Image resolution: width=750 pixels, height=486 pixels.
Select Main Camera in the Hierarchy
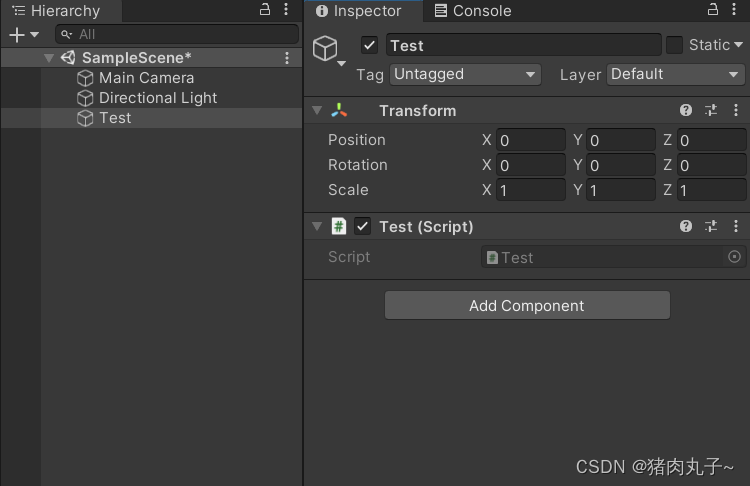(151, 78)
